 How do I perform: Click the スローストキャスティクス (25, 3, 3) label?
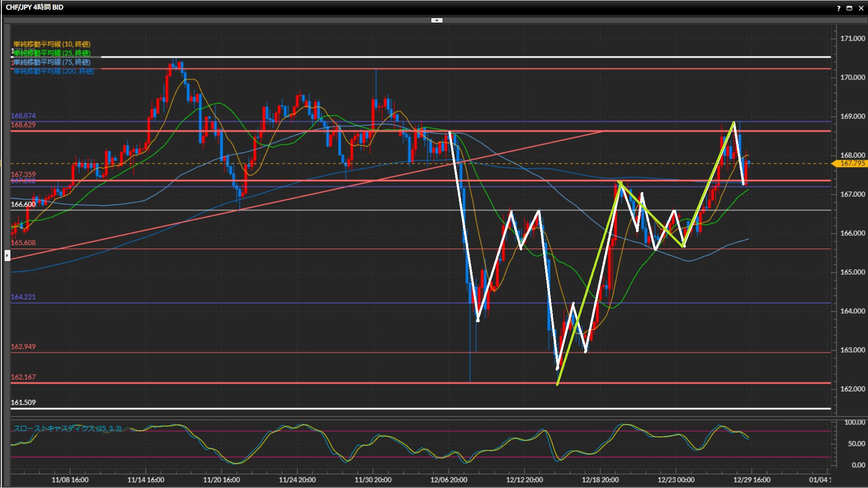[67, 428]
